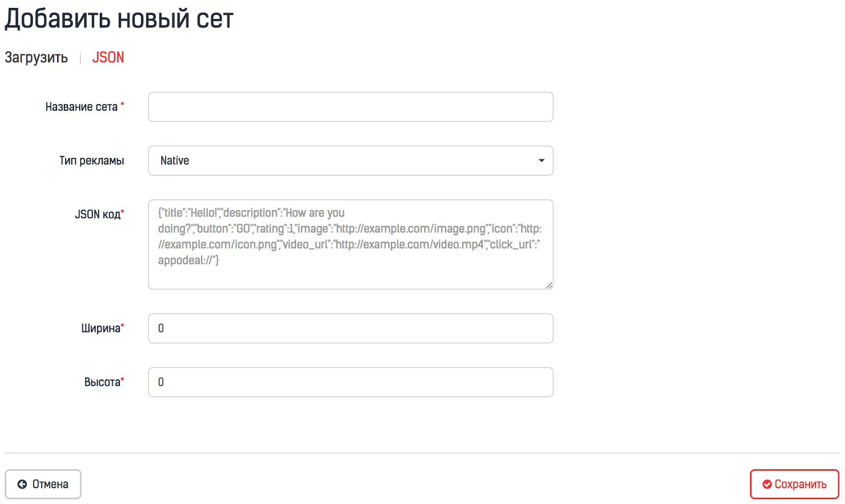The height and width of the screenshot is (504, 845).
Task: Click the Название сета label
Action: point(81,107)
